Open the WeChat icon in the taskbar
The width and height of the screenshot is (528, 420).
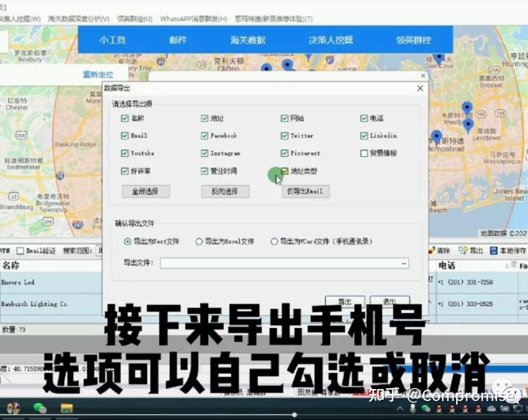(x=40, y=408)
